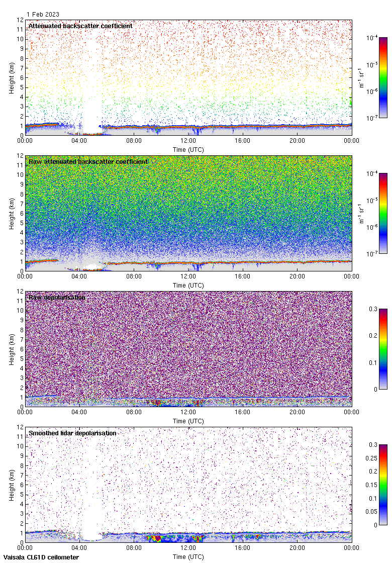Click the "1 Feb 2023" date label
Viewport: 392px width, 563px height.
[43, 15]
